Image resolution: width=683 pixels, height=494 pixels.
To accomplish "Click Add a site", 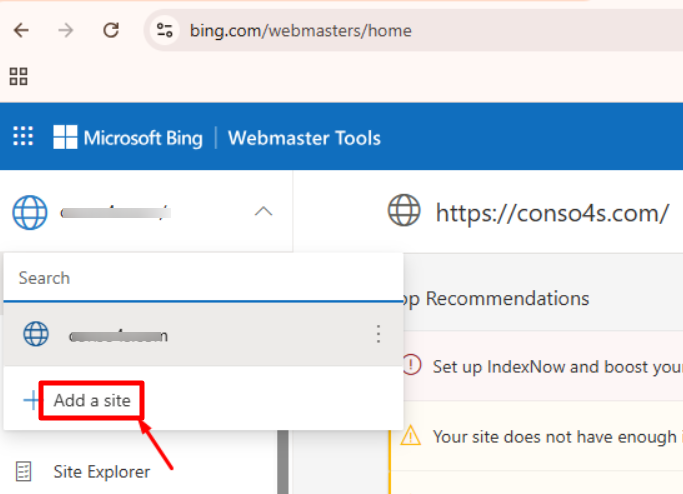I will click(x=91, y=401).
